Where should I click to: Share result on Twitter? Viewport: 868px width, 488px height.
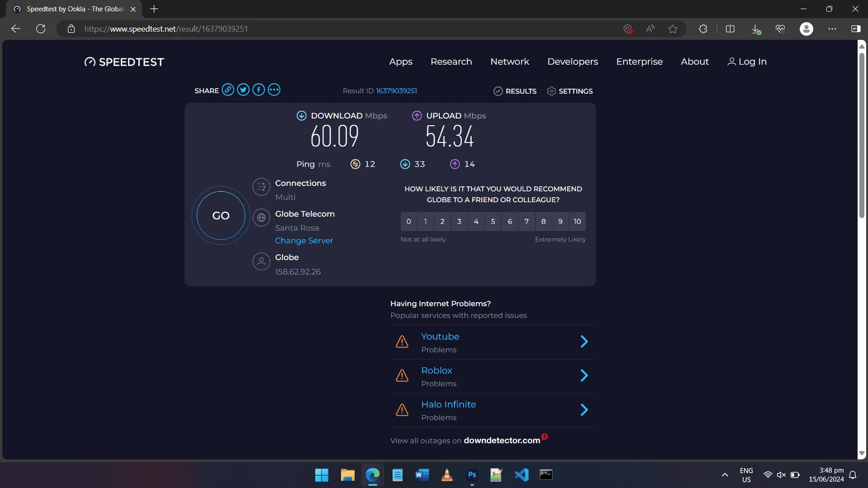(243, 90)
